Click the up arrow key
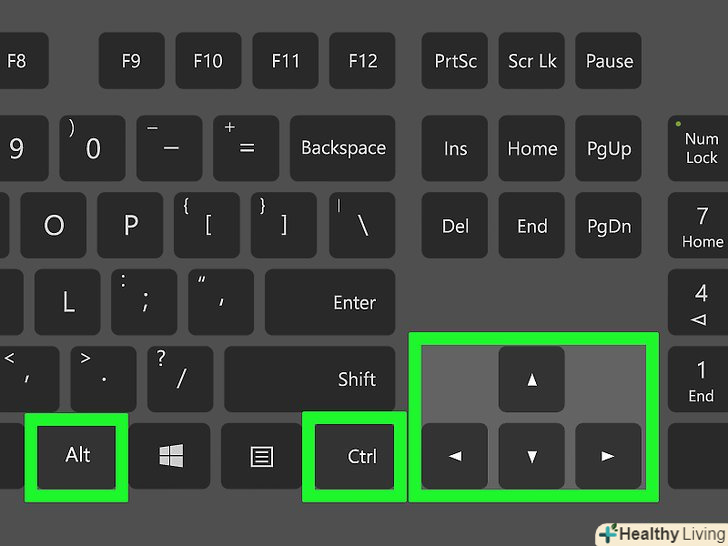Image resolution: width=728 pixels, height=546 pixels. (x=532, y=379)
